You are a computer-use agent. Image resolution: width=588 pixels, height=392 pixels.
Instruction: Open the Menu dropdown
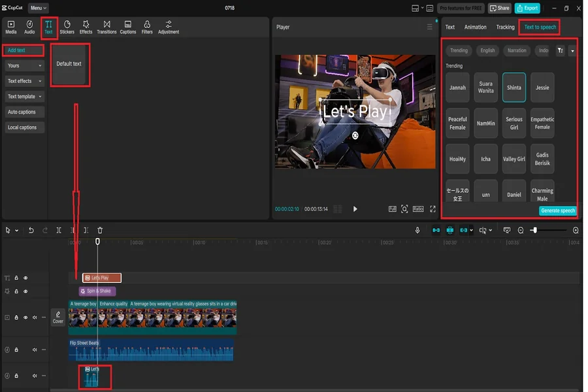pos(39,8)
